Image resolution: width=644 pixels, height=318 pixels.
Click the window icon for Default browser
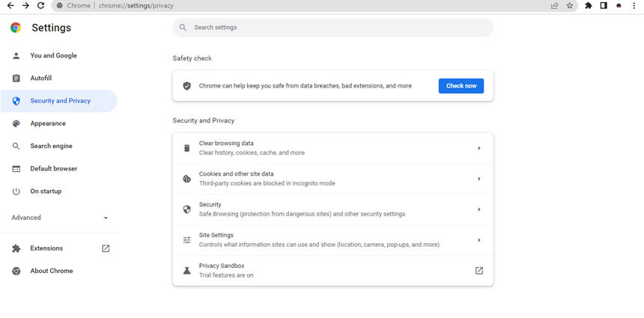[16, 168]
